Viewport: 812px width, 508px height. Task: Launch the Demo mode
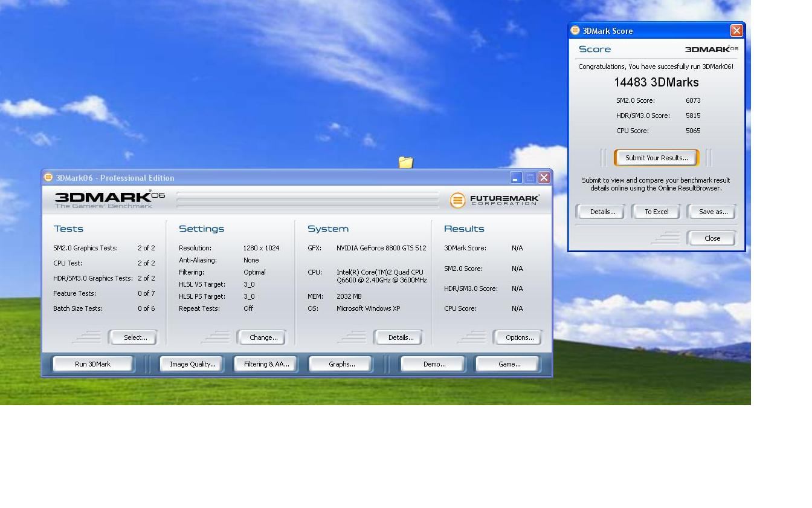[x=434, y=364]
